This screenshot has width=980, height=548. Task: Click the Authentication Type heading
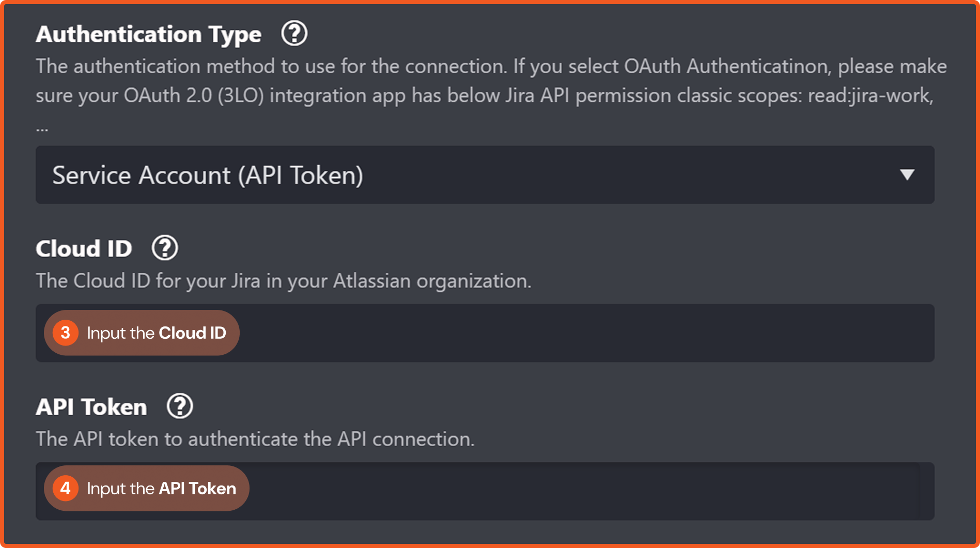(x=149, y=34)
